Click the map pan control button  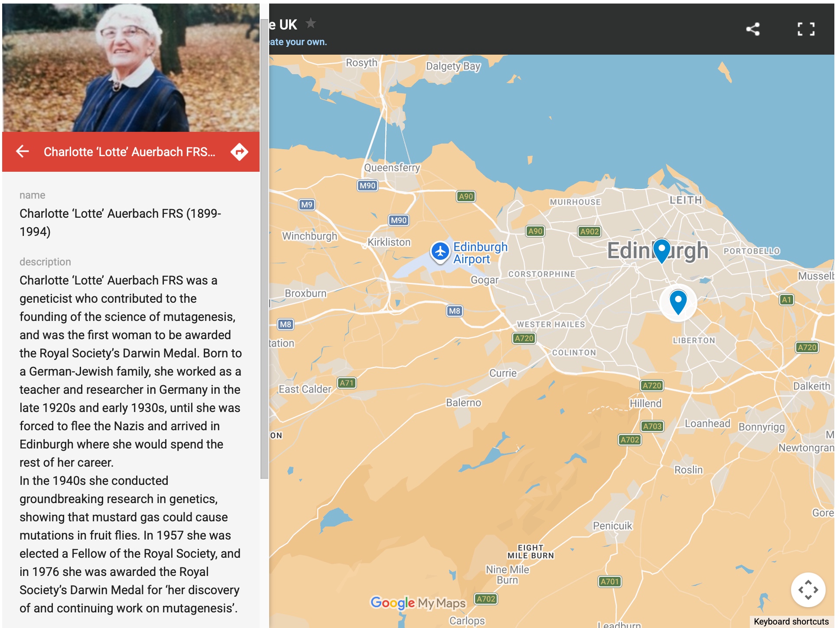(x=808, y=589)
